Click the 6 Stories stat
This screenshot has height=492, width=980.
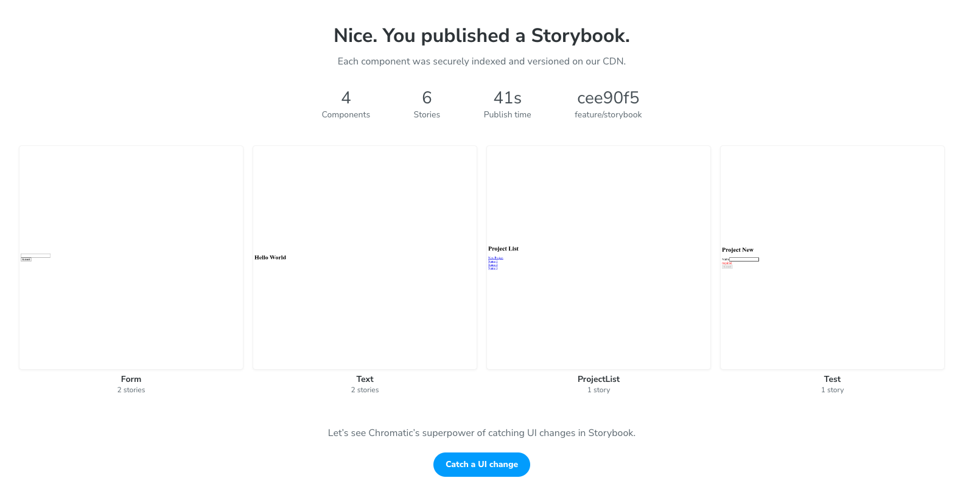pyautogui.click(x=427, y=104)
